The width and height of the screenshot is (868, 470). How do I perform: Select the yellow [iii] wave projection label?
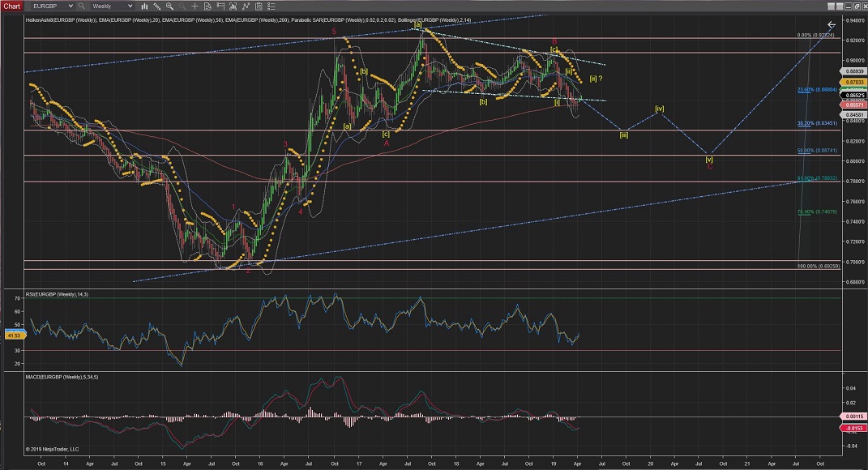coord(624,135)
